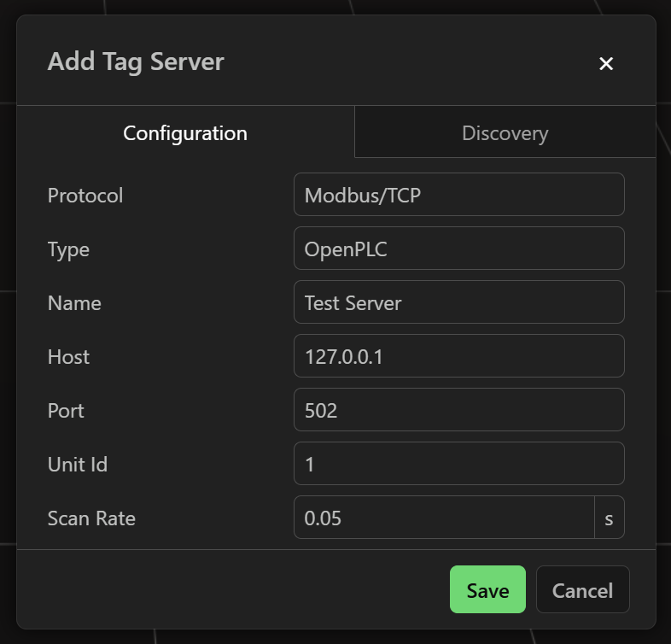The height and width of the screenshot is (644, 671).
Task: Open the Protocol Modbus/TCP dropdown
Action: (x=458, y=195)
